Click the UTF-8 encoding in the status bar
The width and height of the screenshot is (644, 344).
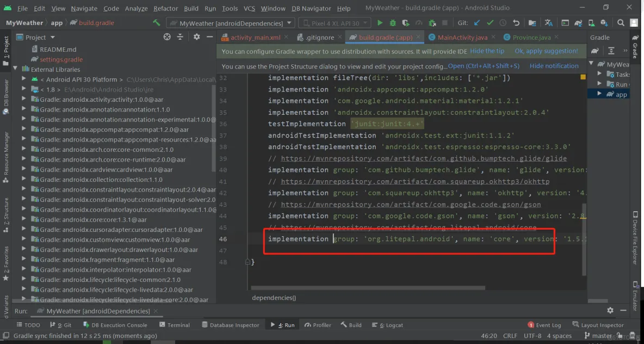click(x=532, y=336)
